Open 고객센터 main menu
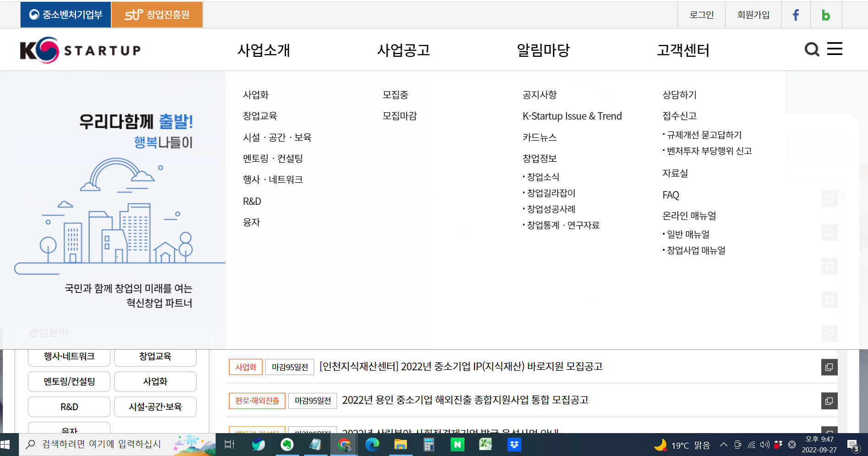The image size is (868, 456). click(x=683, y=50)
